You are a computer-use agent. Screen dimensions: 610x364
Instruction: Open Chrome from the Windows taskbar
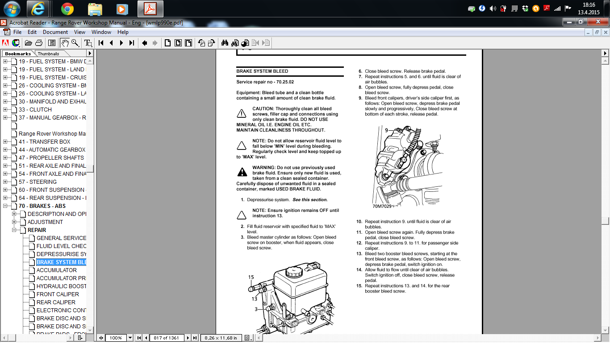click(67, 8)
